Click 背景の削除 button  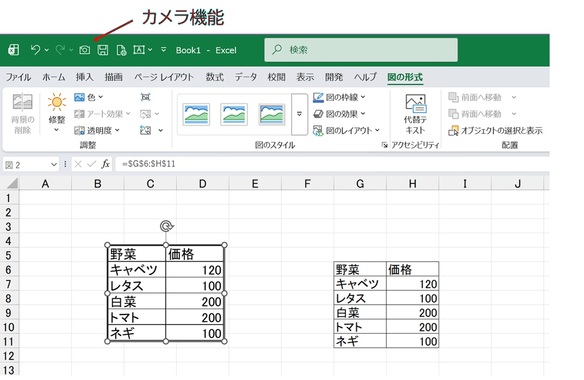tap(22, 114)
